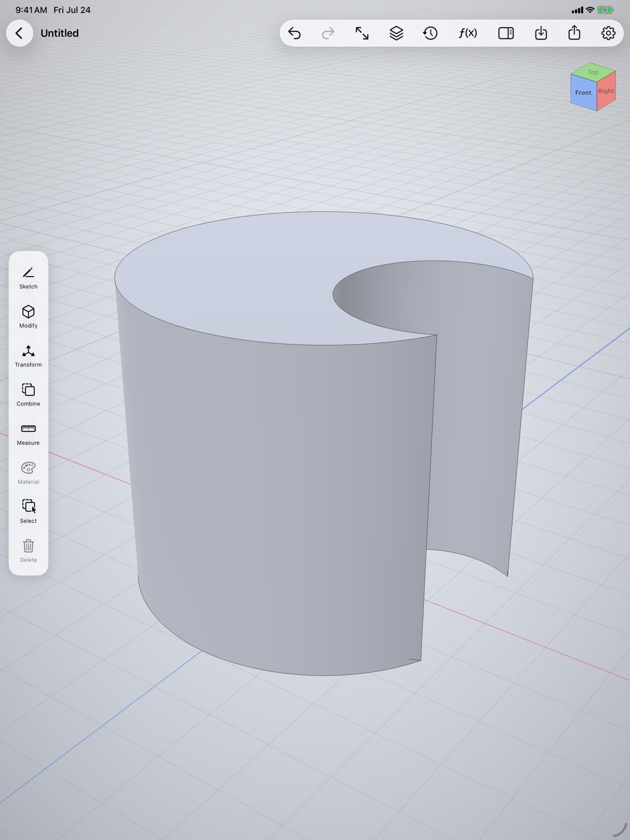Tap the Delete trash icon
630x840 pixels.
pos(28,551)
